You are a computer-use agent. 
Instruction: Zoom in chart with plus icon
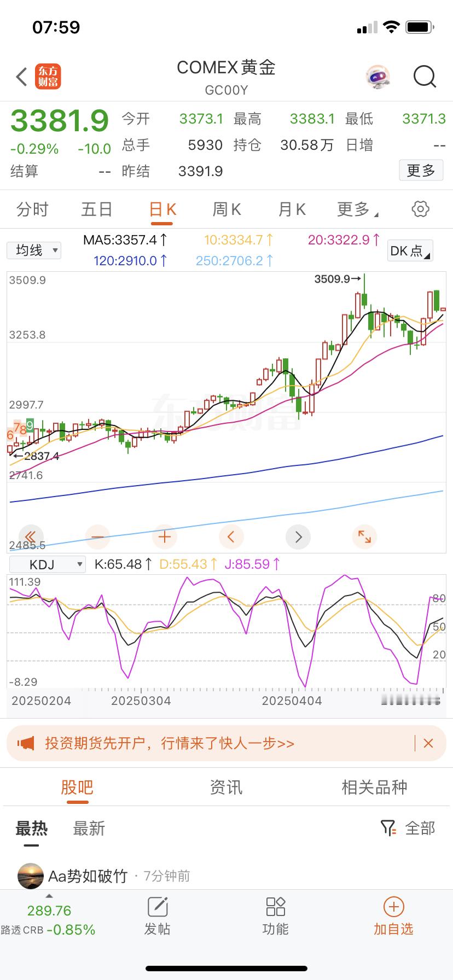pyautogui.click(x=164, y=537)
